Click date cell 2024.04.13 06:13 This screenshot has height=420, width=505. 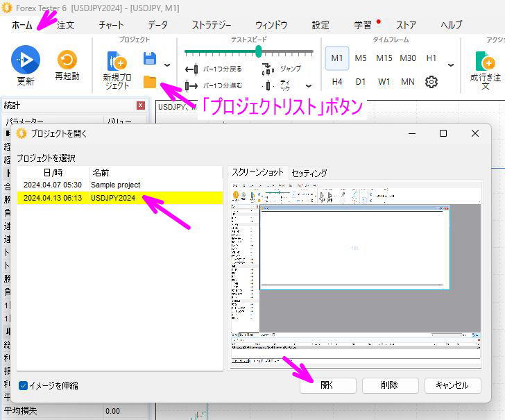click(x=53, y=198)
